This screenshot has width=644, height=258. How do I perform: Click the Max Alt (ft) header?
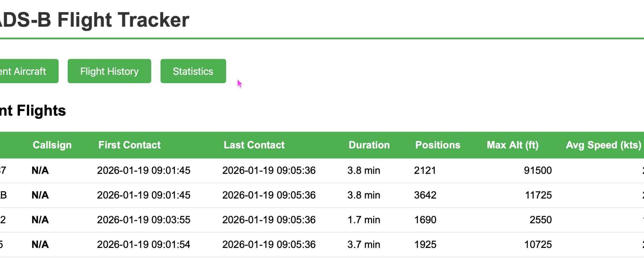pos(513,145)
